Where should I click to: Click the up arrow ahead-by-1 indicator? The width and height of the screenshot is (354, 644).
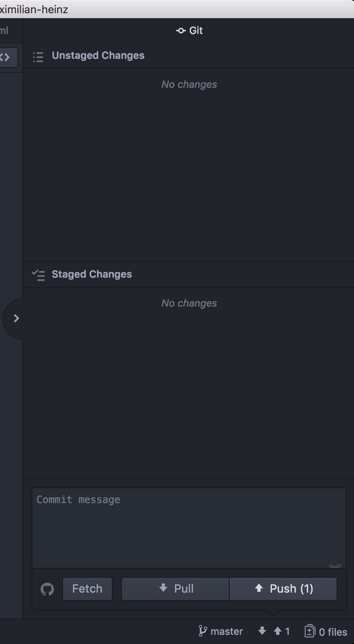pos(282,631)
